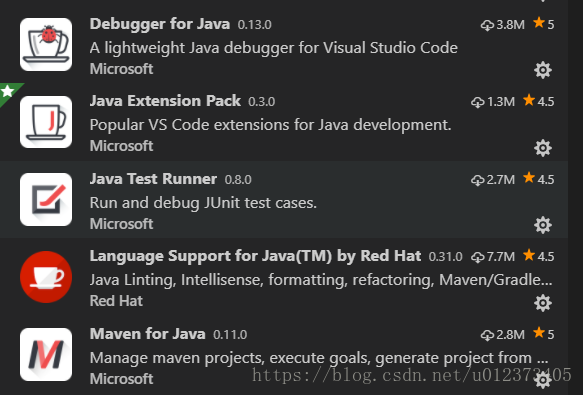Click the gear icon for Maven for Java

[543, 379]
